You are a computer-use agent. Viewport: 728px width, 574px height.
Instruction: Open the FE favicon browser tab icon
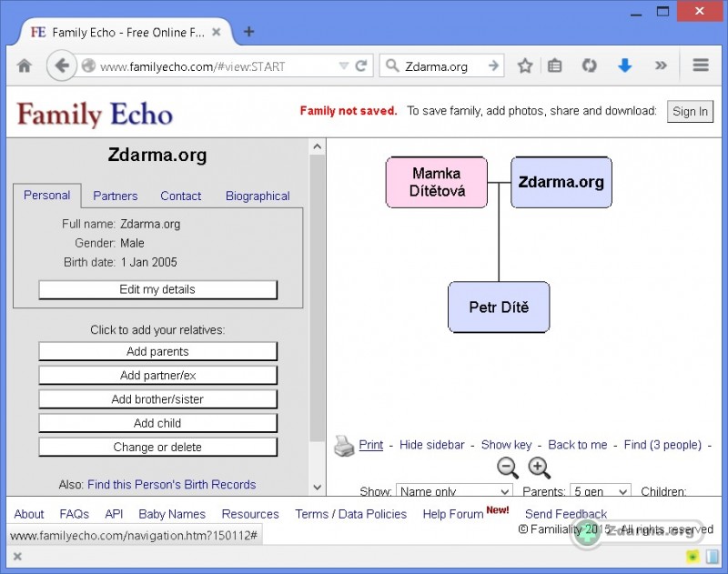(x=37, y=31)
